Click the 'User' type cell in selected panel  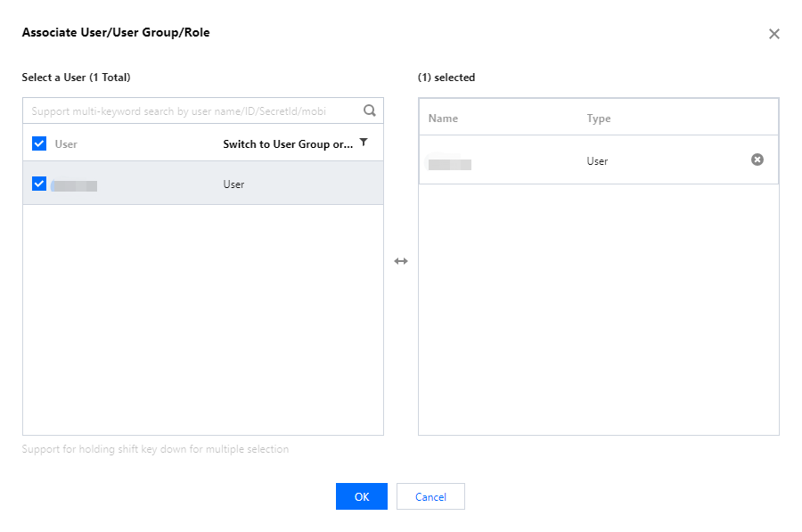tap(597, 161)
